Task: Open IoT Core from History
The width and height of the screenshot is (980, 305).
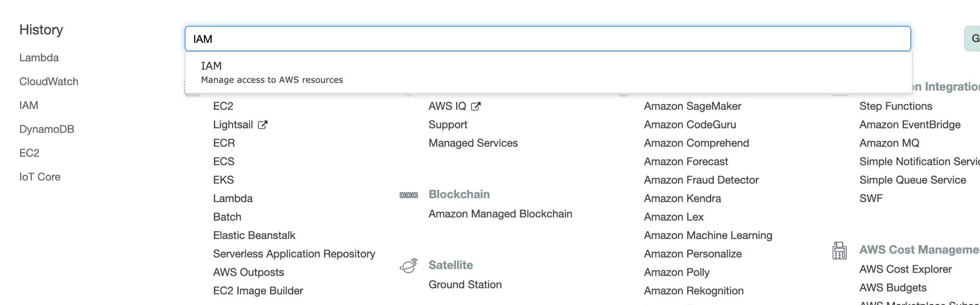Action: point(40,177)
